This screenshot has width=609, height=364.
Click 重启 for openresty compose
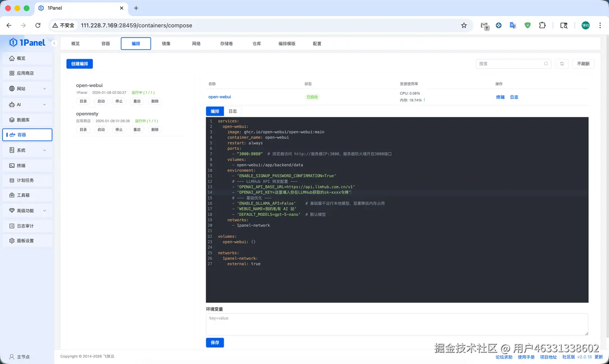[x=137, y=130]
